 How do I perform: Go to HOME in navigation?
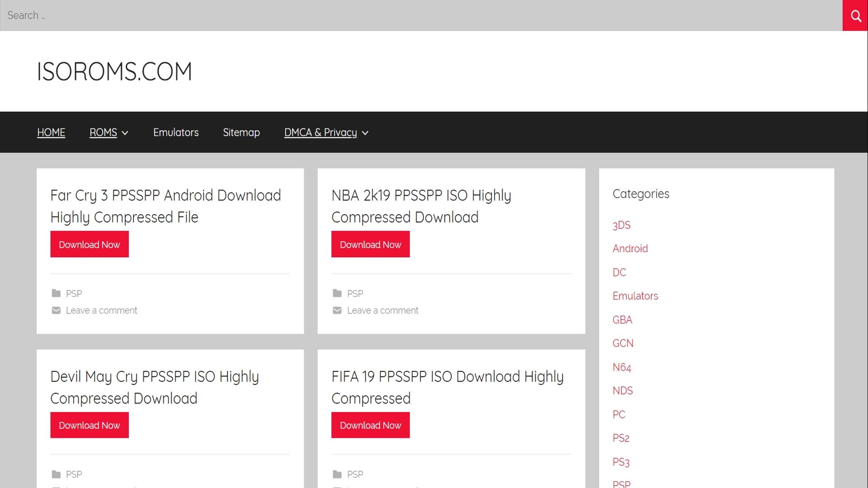[x=51, y=132]
